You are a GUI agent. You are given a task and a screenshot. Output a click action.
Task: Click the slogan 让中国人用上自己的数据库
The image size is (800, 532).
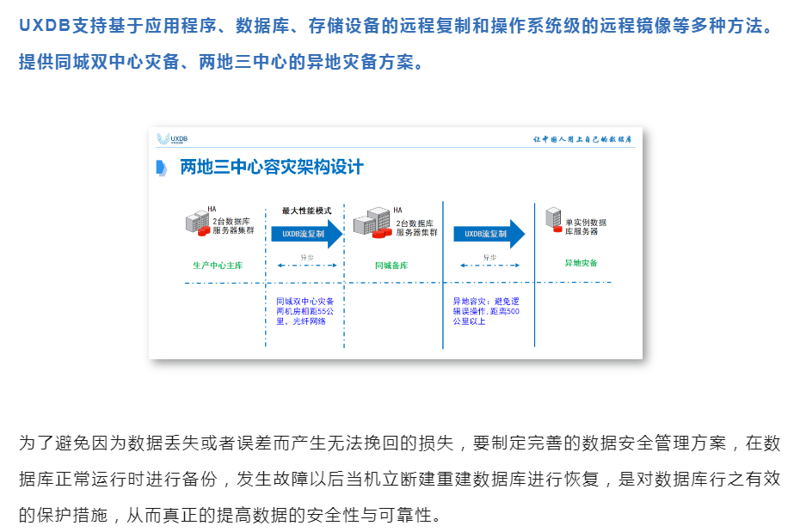tap(583, 138)
